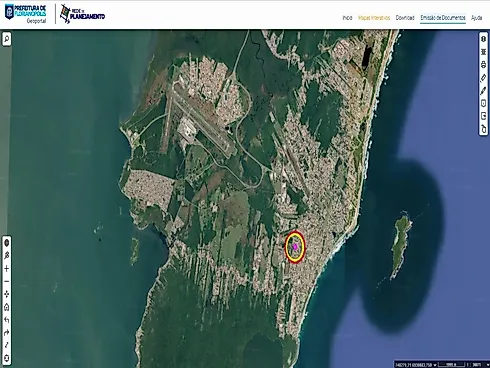
Task: Click the magenta marker inside the circle
Action: click(x=295, y=247)
